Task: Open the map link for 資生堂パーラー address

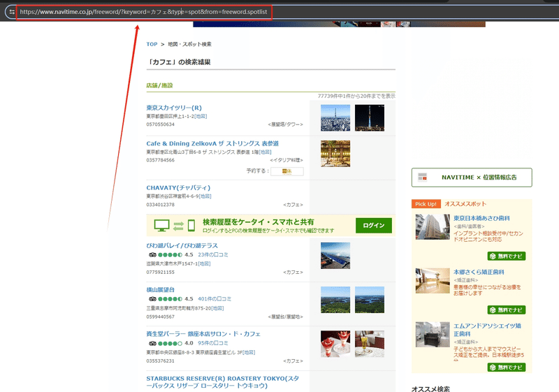Action: coord(249,352)
